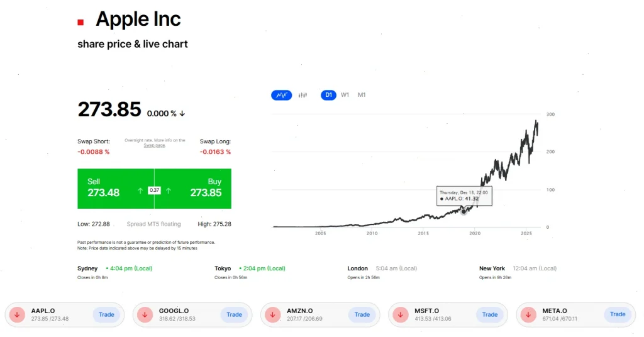Image resolution: width=644 pixels, height=337 pixels.
Task: Select the W1 weekly timeframe
Action: (x=345, y=95)
